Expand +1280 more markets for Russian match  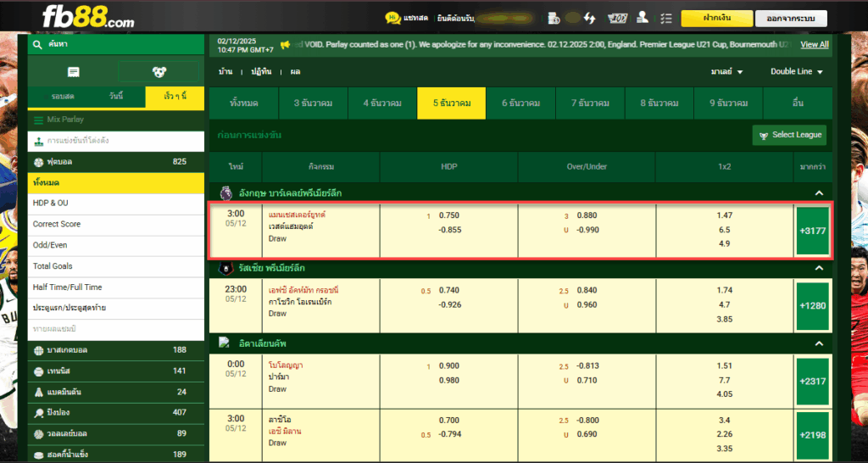(x=813, y=306)
